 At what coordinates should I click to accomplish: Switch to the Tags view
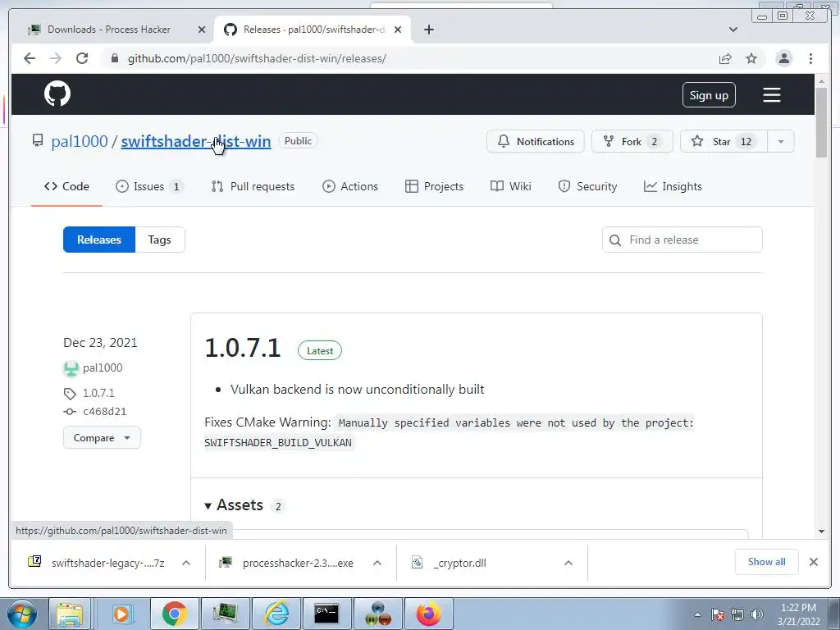tap(160, 240)
